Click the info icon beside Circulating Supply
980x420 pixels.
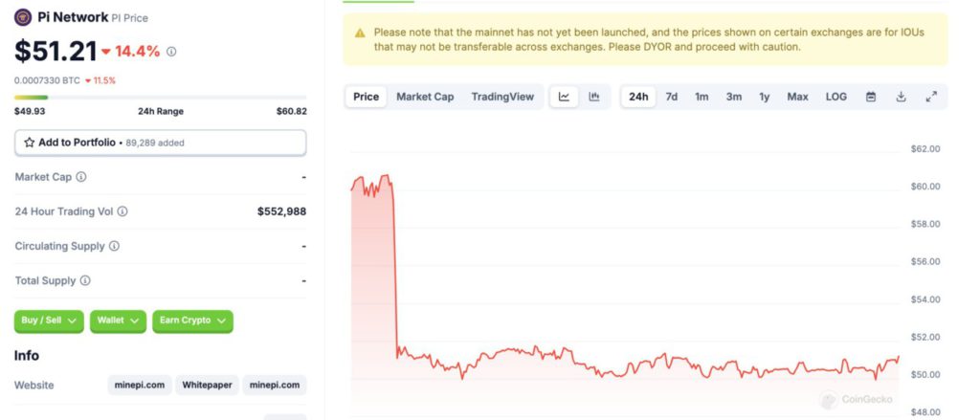click(115, 246)
